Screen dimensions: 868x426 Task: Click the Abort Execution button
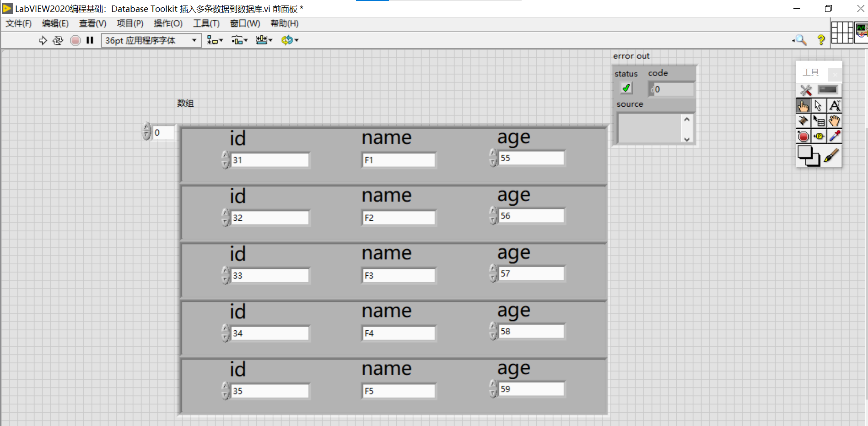click(x=75, y=40)
